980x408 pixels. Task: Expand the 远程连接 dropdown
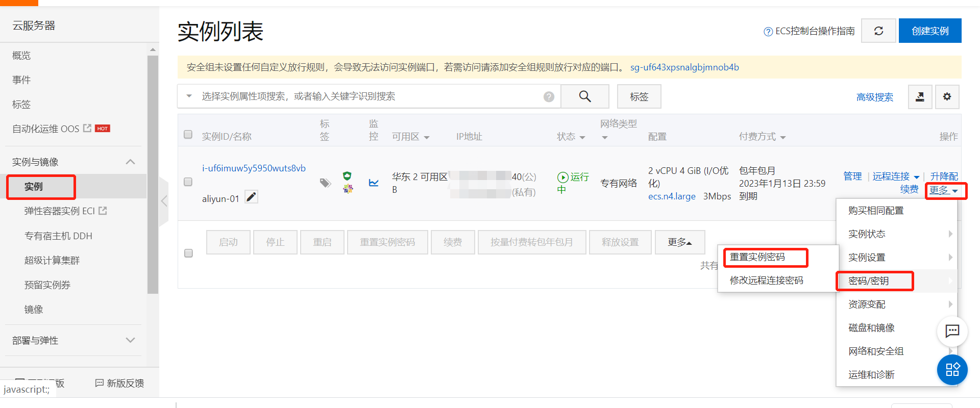click(917, 177)
